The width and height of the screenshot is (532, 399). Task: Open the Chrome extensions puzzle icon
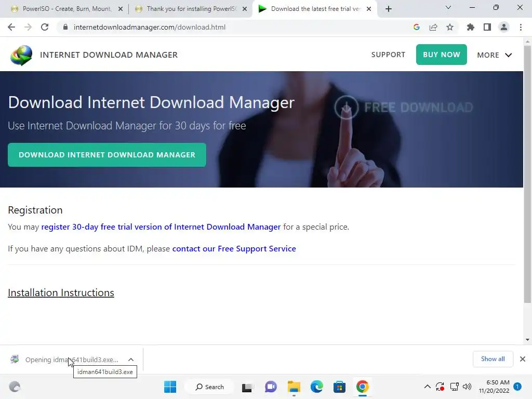point(470,27)
